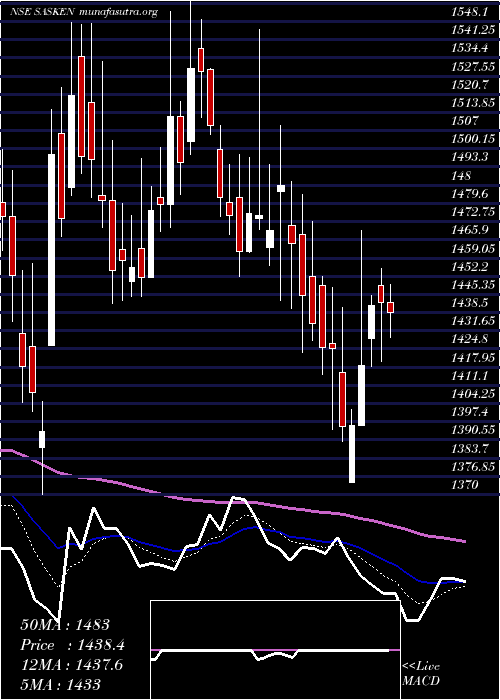Click the 1527.55 price axis label
The width and height of the screenshot is (500, 700).
tap(473, 67)
